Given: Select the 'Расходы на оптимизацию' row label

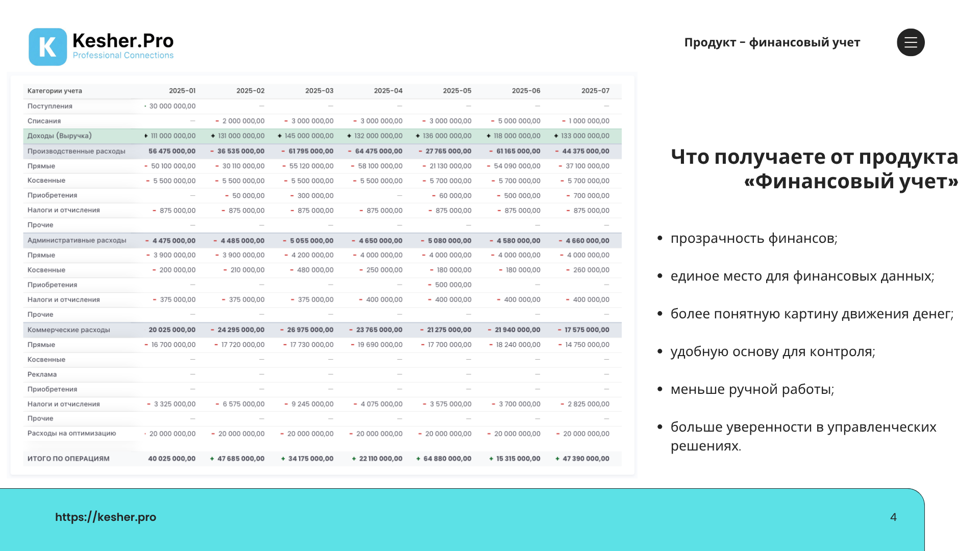Looking at the screenshot, I should 71,433.
